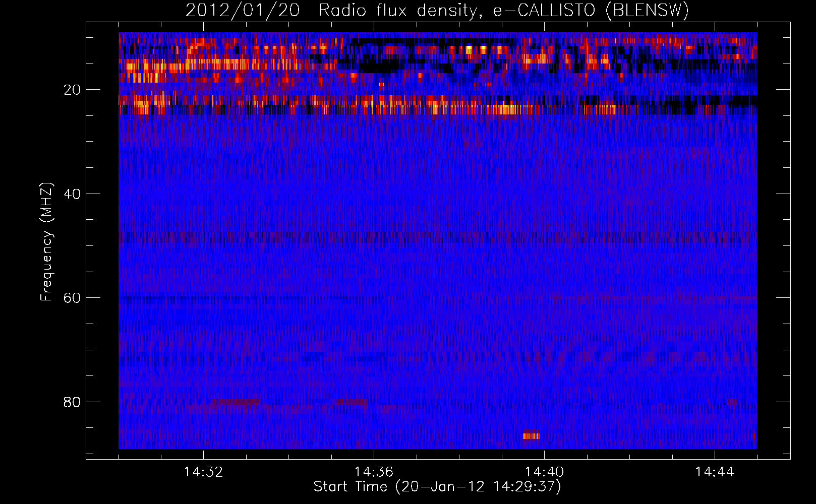The height and width of the screenshot is (504, 816).
Task: Click the 60 MHz frequency tick label
Action: click(x=72, y=298)
